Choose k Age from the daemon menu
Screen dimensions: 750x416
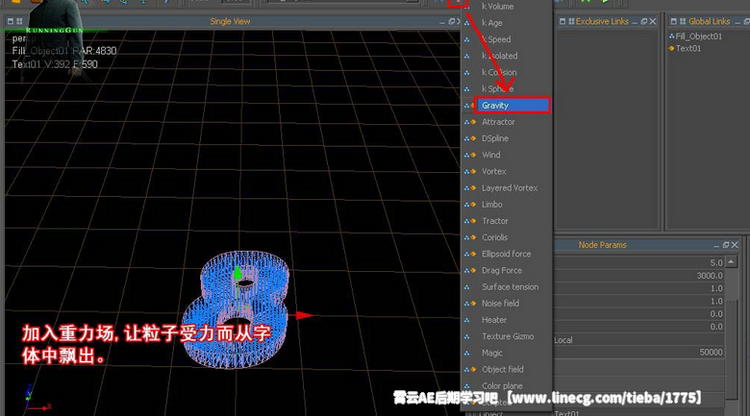click(492, 23)
